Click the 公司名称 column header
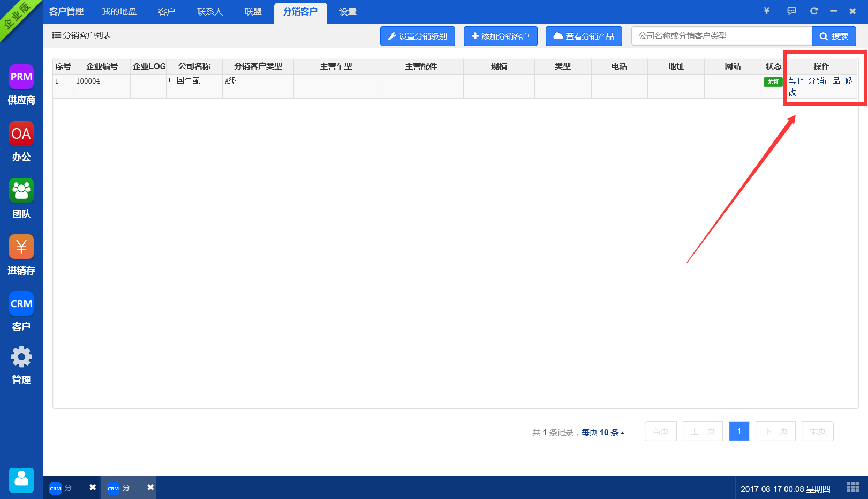Viewport: 868px width, 499px height. [x=194, y=66]
